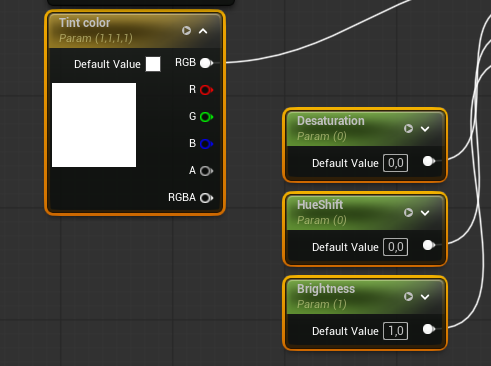
Task: Click the RGB output pin on Tint color
Action: pyautogui.click(x=206, y=63)
